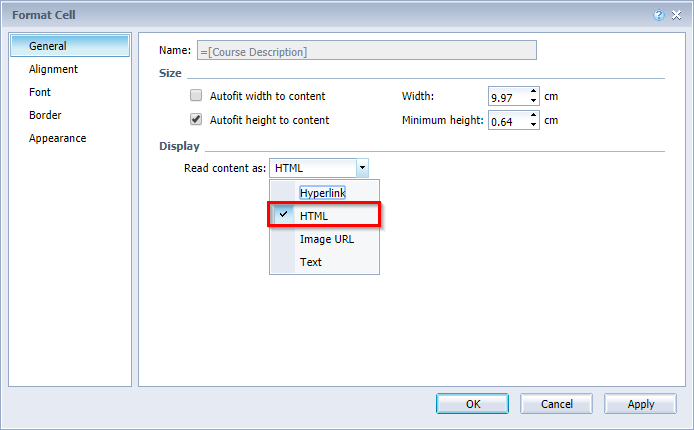The height and width of the screenshot is (430, 694).
Task: Pick Image URL from the dropdown list
Action: click(x=326, y=239)
